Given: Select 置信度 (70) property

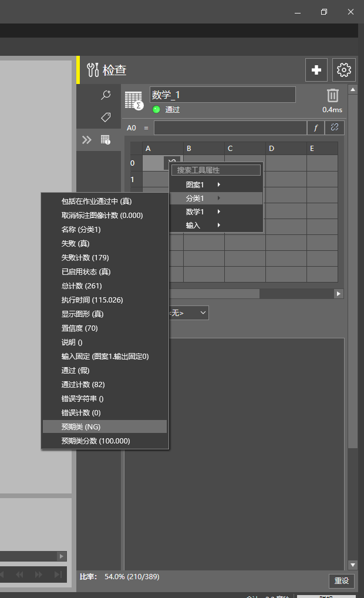Looking at the screenshot, I should (105, 328).
